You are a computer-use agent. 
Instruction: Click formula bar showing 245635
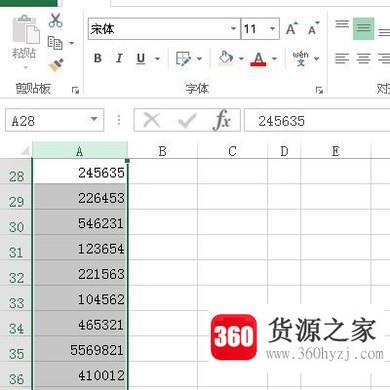click(317, 120)
